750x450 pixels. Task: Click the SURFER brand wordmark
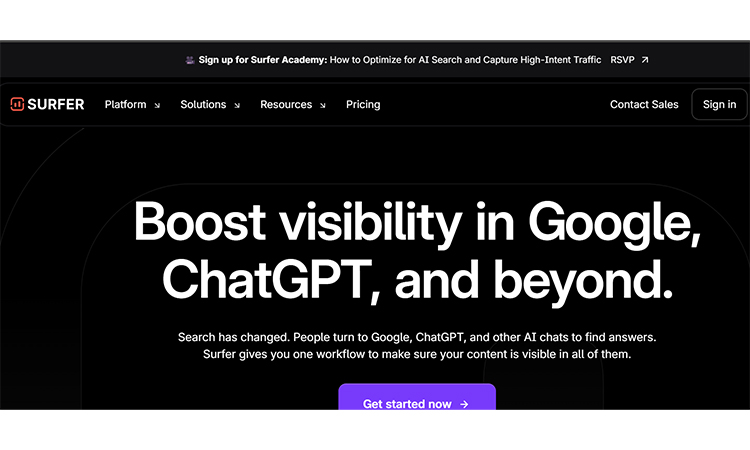55,104
